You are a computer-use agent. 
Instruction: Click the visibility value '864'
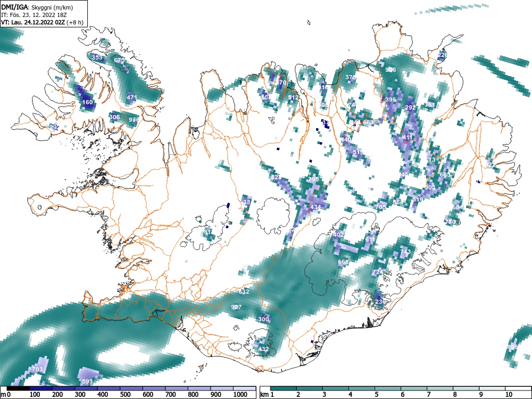coord(398,202)
